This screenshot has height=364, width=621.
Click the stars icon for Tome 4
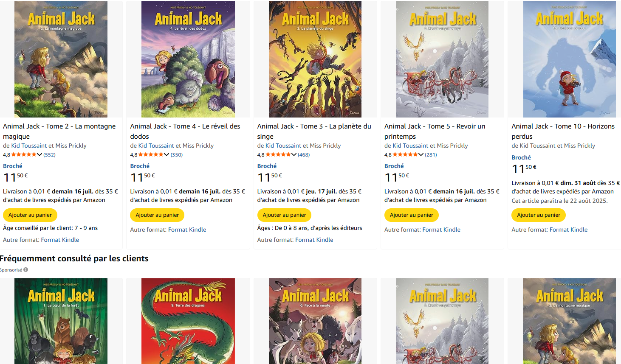(x=151, y=155)
